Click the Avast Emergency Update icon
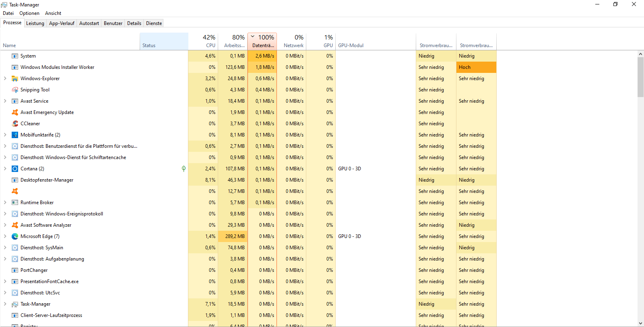 [15, 112]
